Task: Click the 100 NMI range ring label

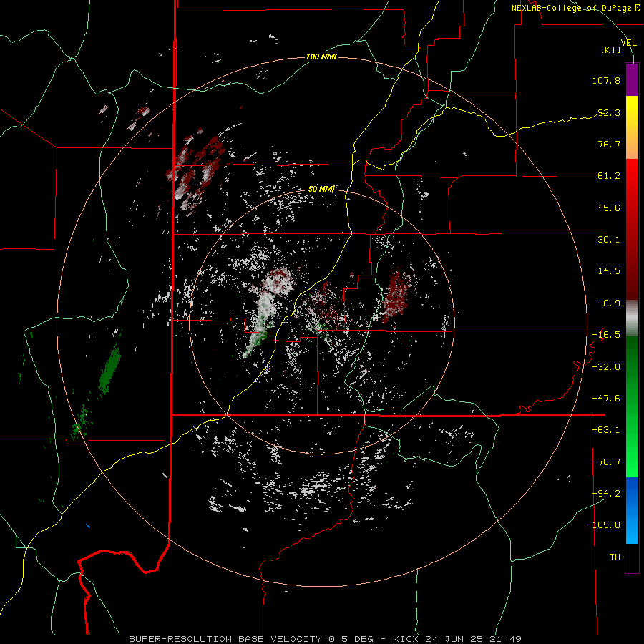Action: point(321,57)
